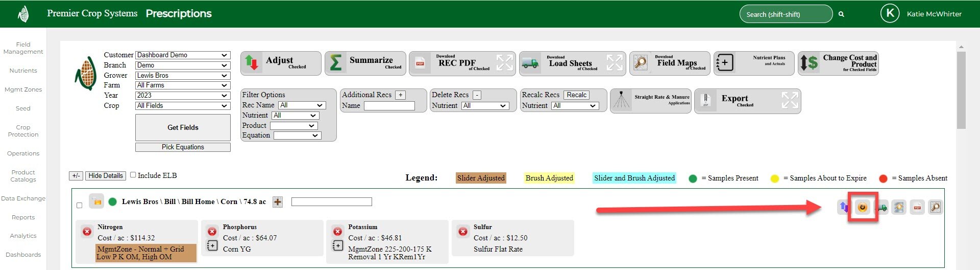Toggle details with the Hide Details button

(106, 175)
